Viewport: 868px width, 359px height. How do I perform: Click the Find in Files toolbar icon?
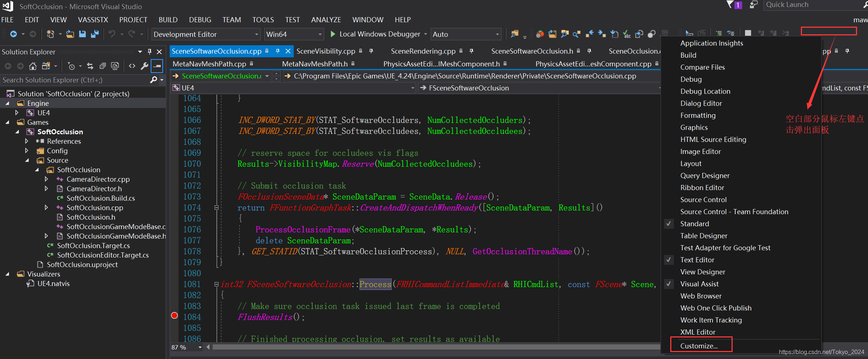point(514,34)
